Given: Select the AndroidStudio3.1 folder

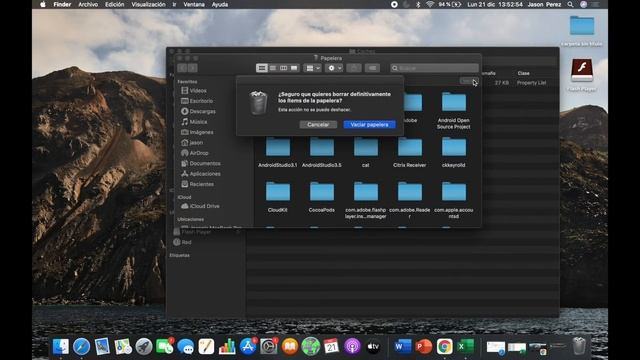Looking at the screenshot, I should (278, 152).
